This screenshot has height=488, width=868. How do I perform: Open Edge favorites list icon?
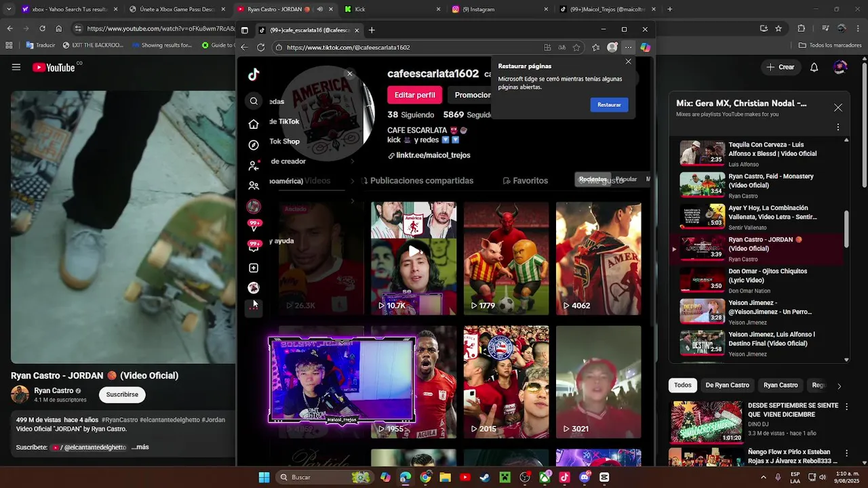coord(595,47)
